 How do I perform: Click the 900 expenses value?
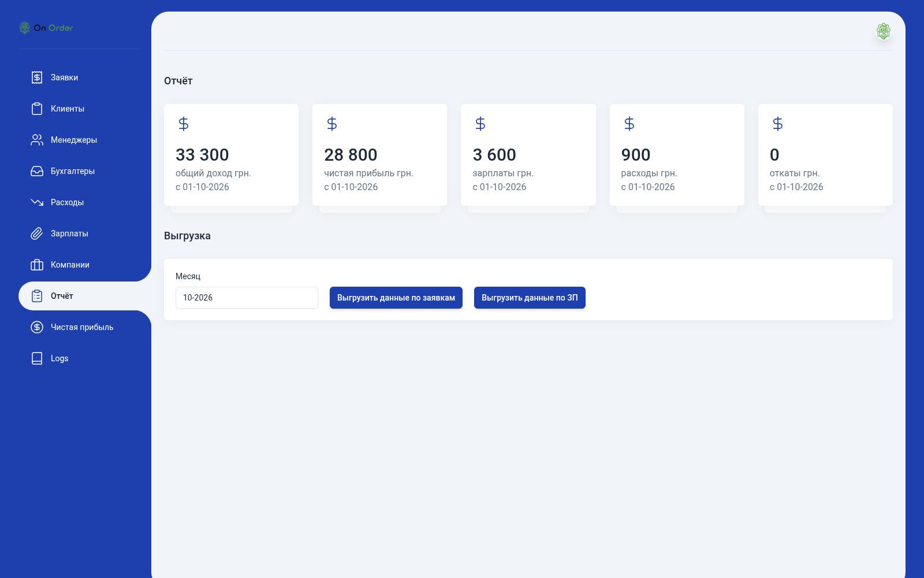pyautogui.click(x=636, y=155)
